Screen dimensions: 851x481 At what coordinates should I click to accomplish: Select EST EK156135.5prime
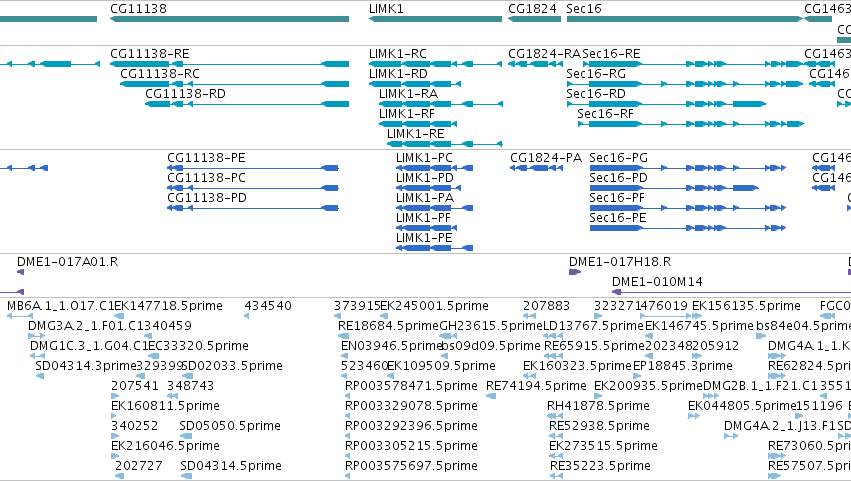coord(696,316)
